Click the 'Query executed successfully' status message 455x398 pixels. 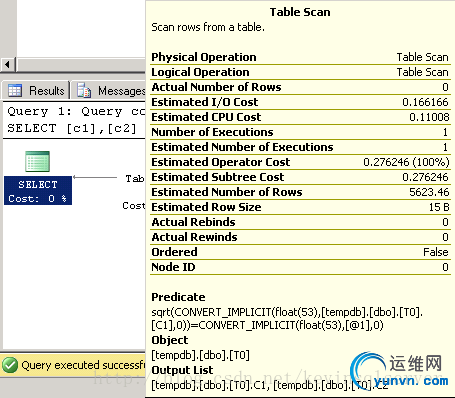[x=83, y=365]
